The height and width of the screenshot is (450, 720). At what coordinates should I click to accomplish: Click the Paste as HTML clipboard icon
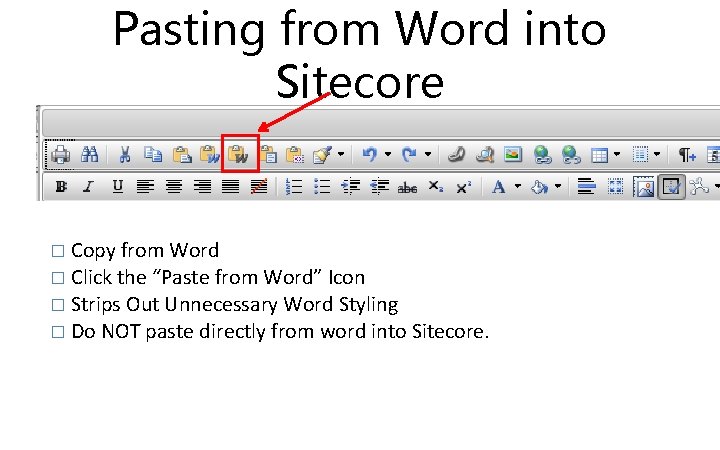[294, 155]
